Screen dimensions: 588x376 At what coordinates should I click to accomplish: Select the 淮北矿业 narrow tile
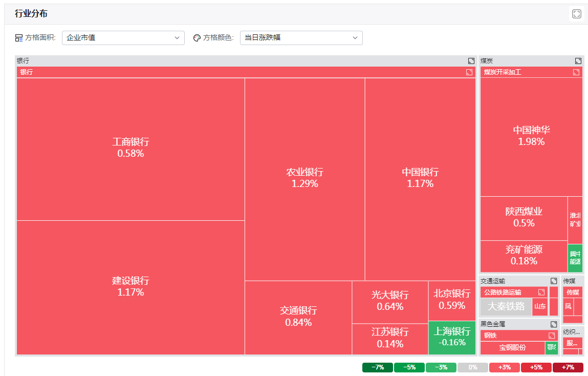pos(575,220)
